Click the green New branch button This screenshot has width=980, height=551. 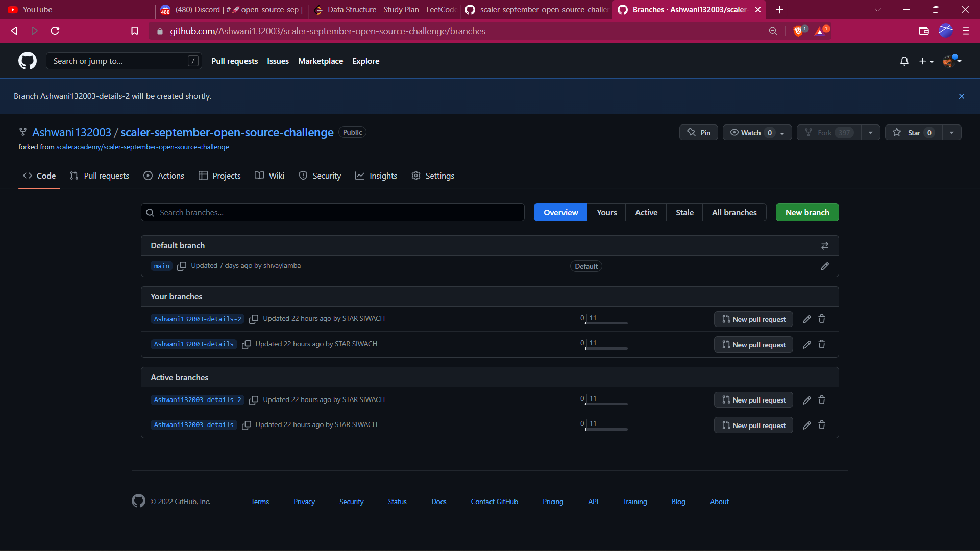pyautogui.click(x=806, y=212)
